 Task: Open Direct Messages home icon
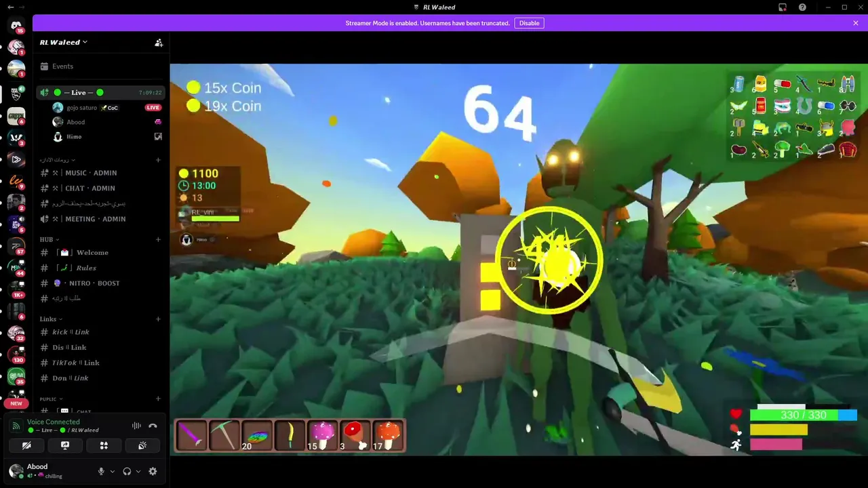coord(16,25)
